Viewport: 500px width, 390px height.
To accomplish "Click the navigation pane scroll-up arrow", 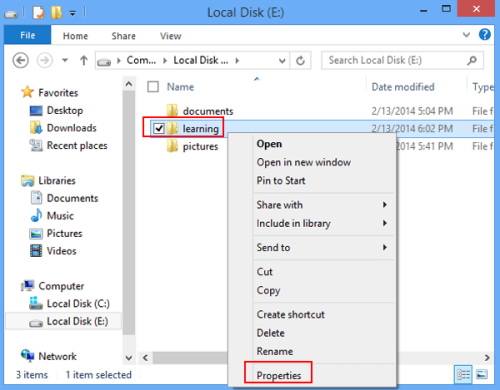I will point(129,84).
